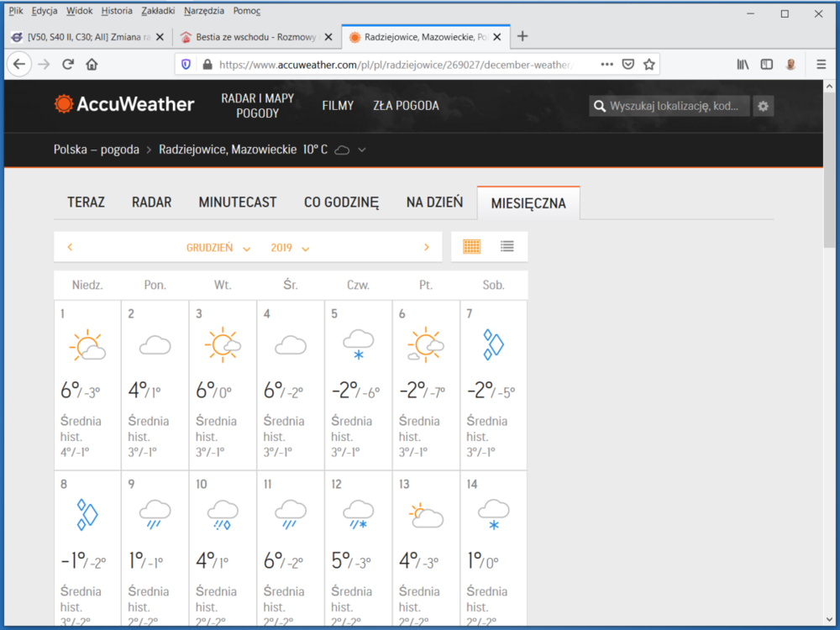Select the CO GODZINĘ tab
This screenshot has width=840, height=630.
click(341, 202)
